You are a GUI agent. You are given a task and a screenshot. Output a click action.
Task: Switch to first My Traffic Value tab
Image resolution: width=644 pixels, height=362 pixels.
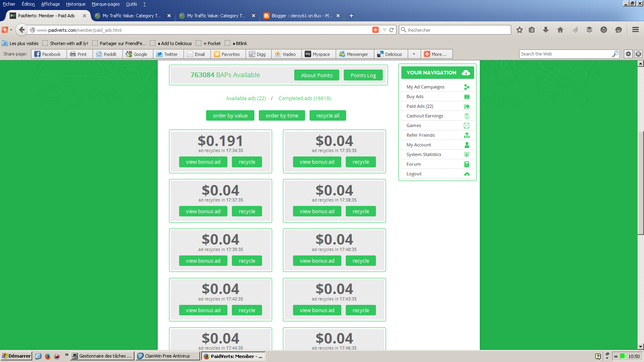click(x=132, y=16)
